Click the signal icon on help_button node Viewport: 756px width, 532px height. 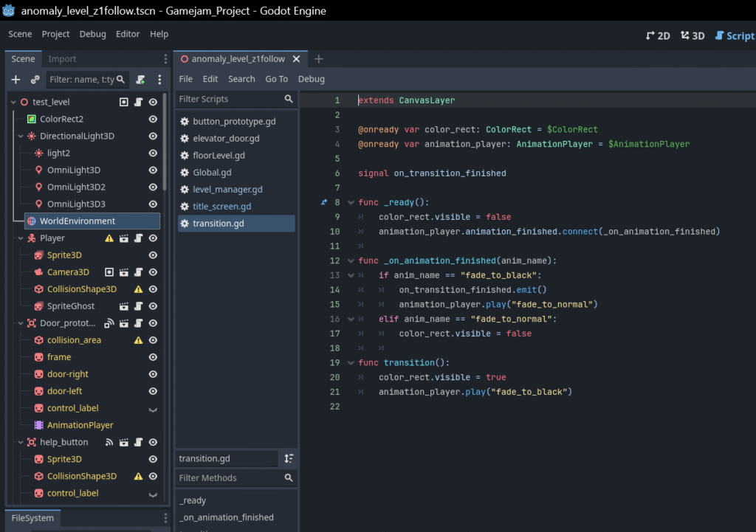point(109,443)
